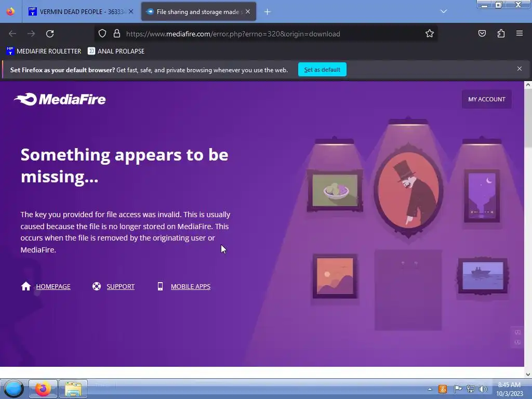Click the network tray icon

(470, 389)
